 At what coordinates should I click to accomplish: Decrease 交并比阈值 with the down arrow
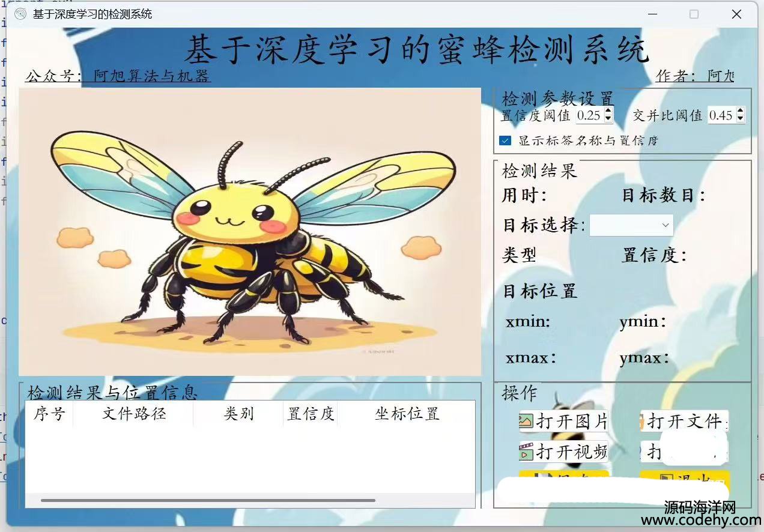click(740, 119)
